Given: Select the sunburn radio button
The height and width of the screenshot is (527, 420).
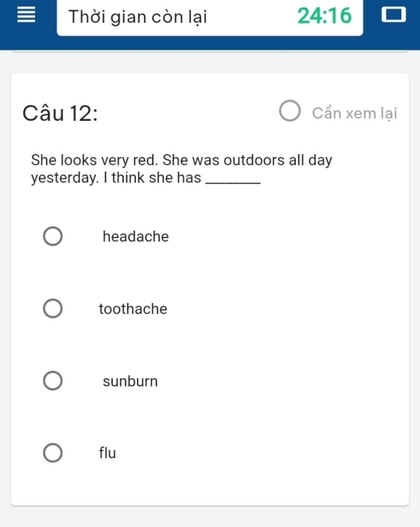Looking at the screenshot, I should 53,381.
